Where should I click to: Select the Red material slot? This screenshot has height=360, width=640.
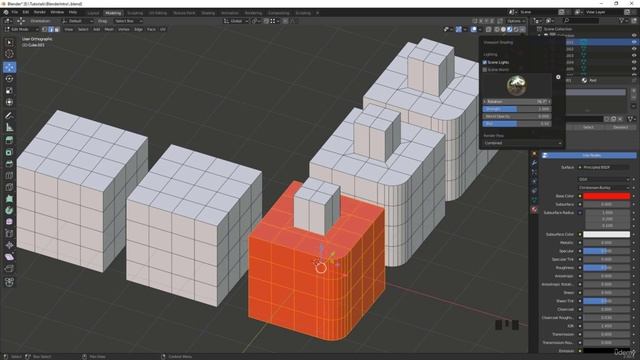(596, 93)
